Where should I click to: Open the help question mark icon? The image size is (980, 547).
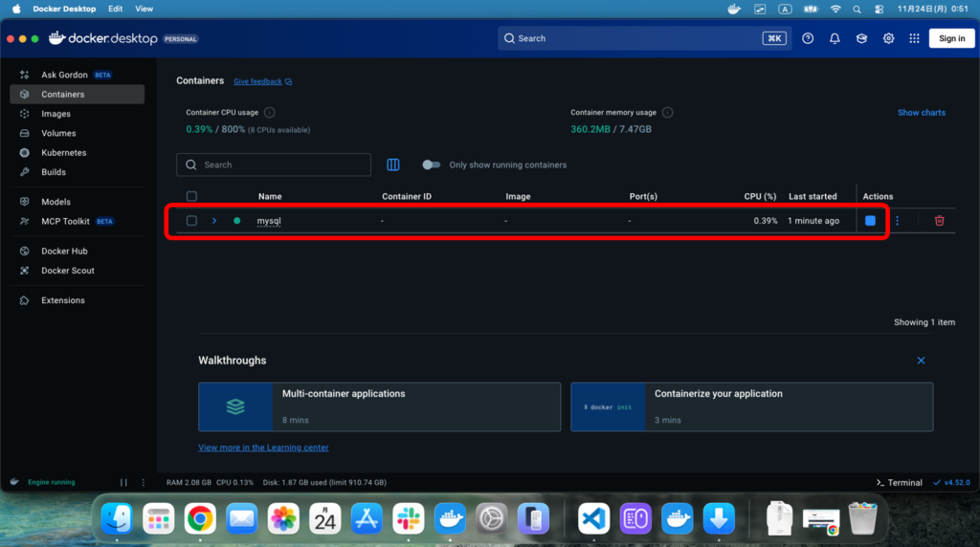(x=808, y=38)
